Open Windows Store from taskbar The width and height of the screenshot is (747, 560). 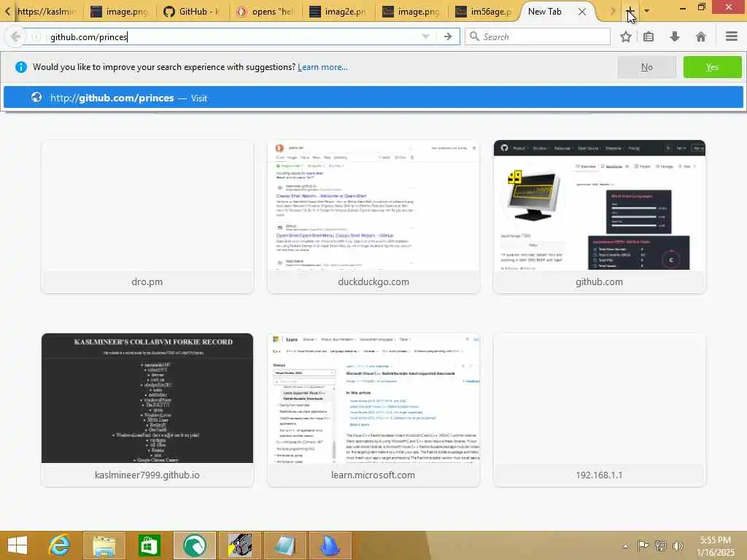(x=149, y=545)
